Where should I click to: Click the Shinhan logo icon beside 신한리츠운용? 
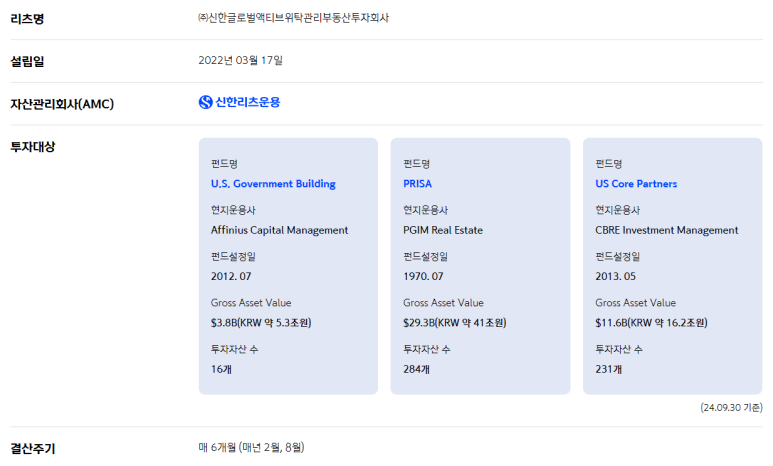[205, 102]
